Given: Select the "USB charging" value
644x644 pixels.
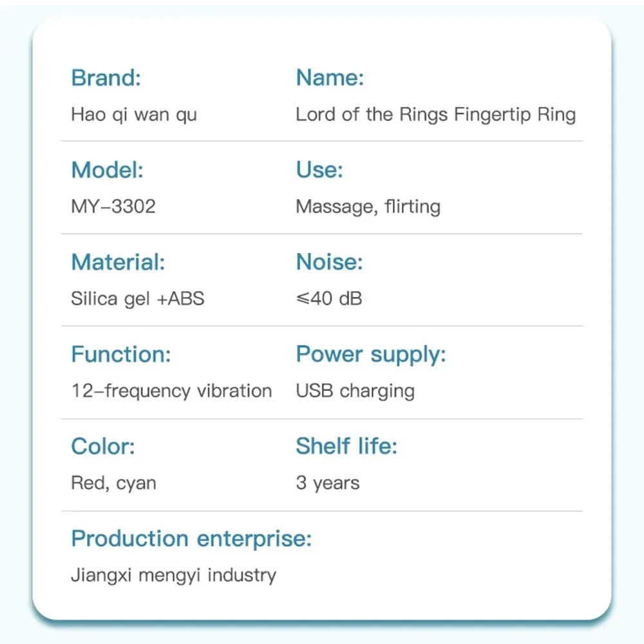Looking at the screenshot, I should click(355, 391).
